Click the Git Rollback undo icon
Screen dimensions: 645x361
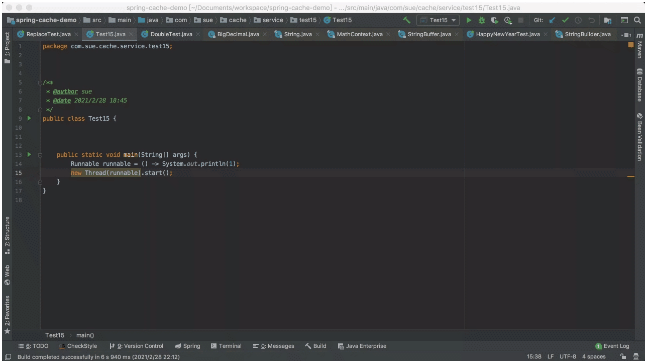pyautogui.click(x=592, y=20)
